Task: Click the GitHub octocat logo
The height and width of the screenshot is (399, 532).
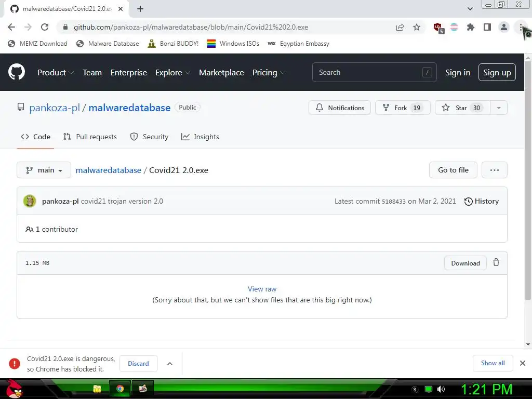Action: [16, 72]
